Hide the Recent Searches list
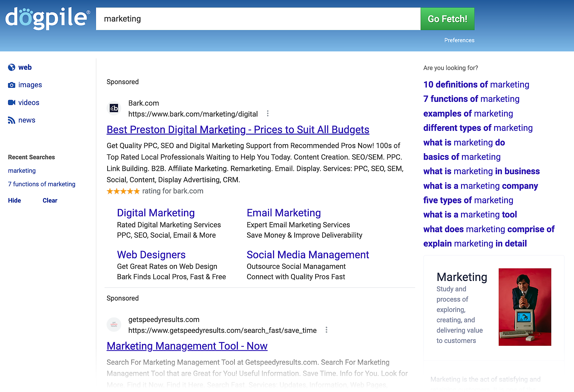574x392 pixels. (x=14, y=200)
